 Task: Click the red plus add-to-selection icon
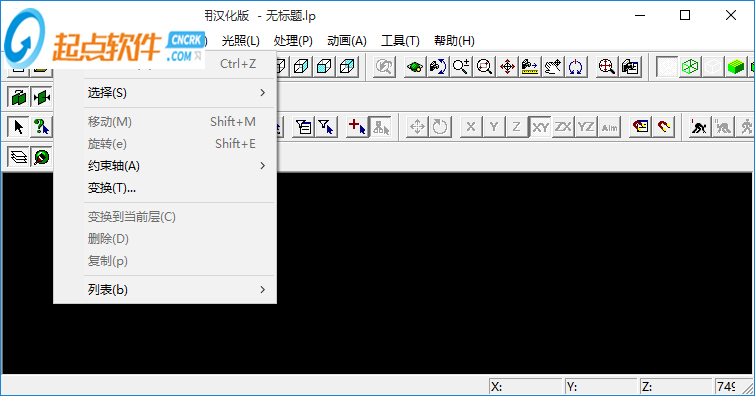pyautogui.click(x=357, y=127)
